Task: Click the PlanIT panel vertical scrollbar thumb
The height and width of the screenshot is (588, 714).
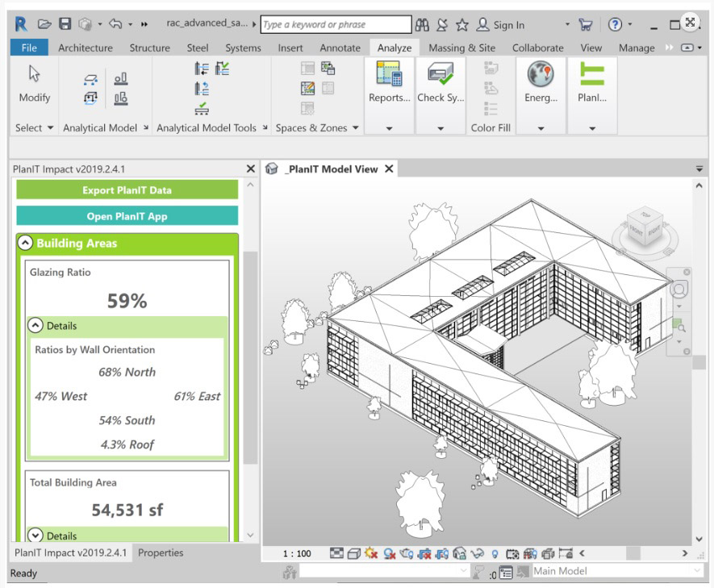Action: (x=250, y=357)
